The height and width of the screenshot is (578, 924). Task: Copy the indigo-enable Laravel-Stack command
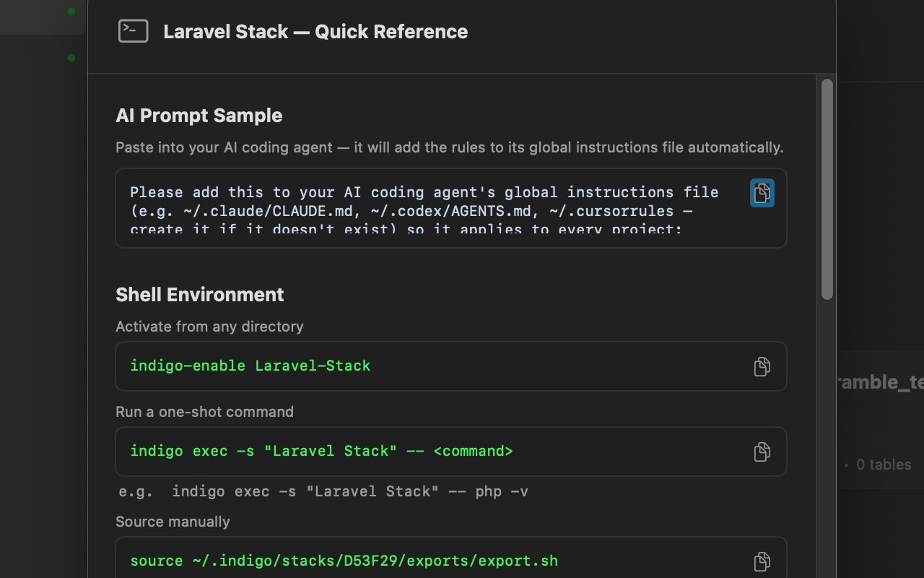762,366
